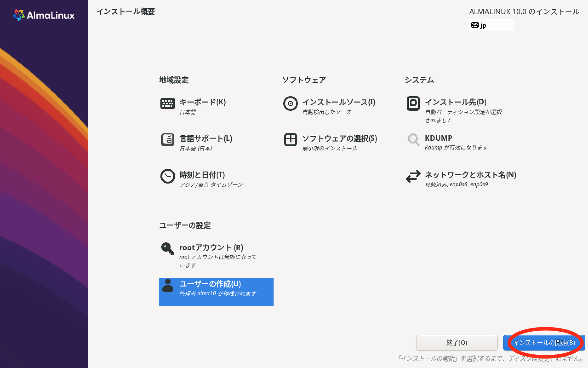Click the 日本語 keyboard status text
This screenshot has width=588, height=368.
point(188,112)
